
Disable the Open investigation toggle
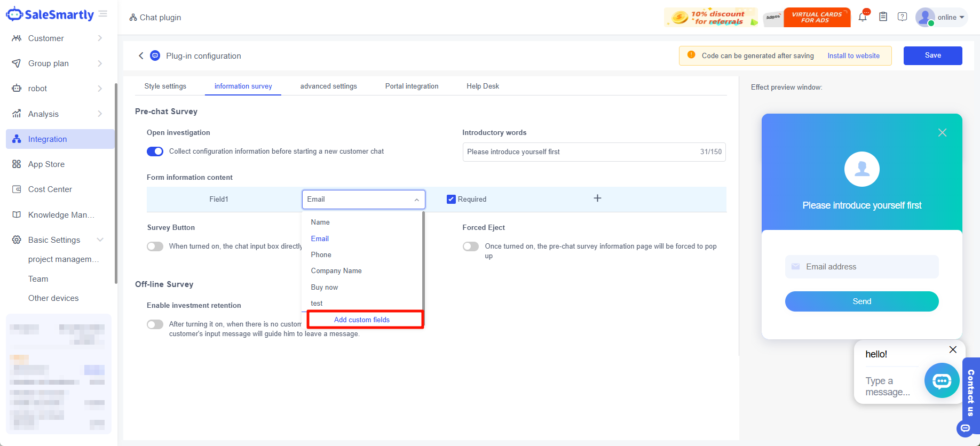point(155,152)
